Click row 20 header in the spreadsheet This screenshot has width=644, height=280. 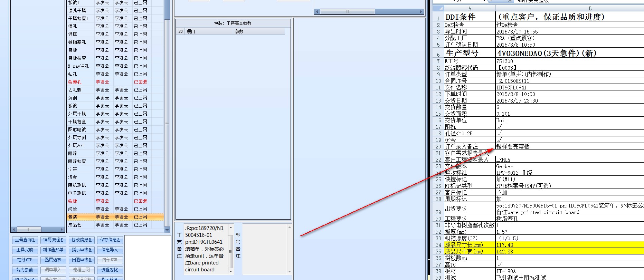(438, 147)
